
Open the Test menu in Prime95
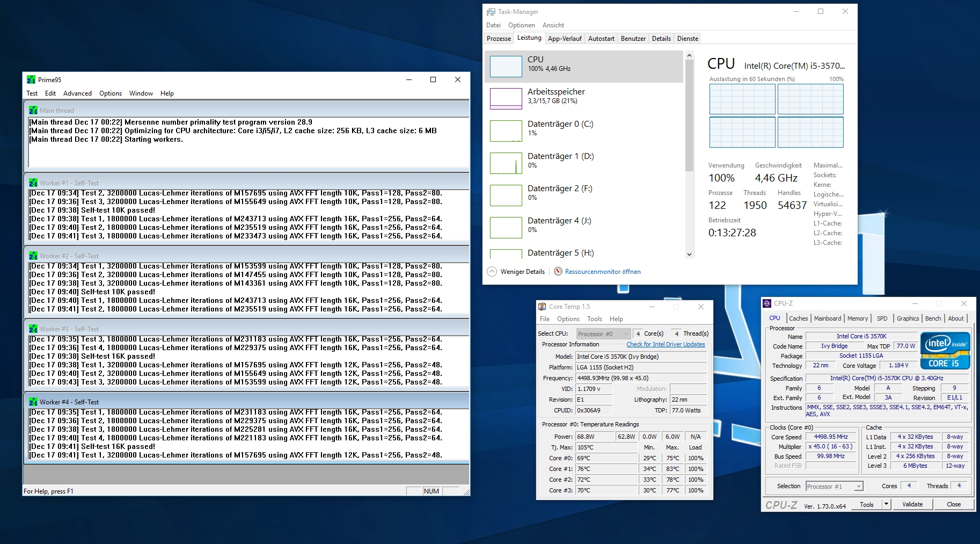coord(32,93)
